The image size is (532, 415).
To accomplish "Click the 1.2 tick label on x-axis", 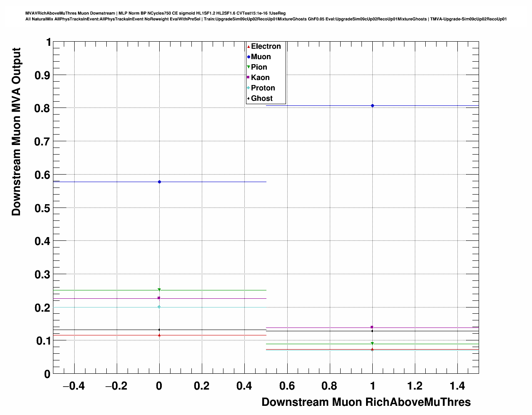I will click(x=415, y=386).
